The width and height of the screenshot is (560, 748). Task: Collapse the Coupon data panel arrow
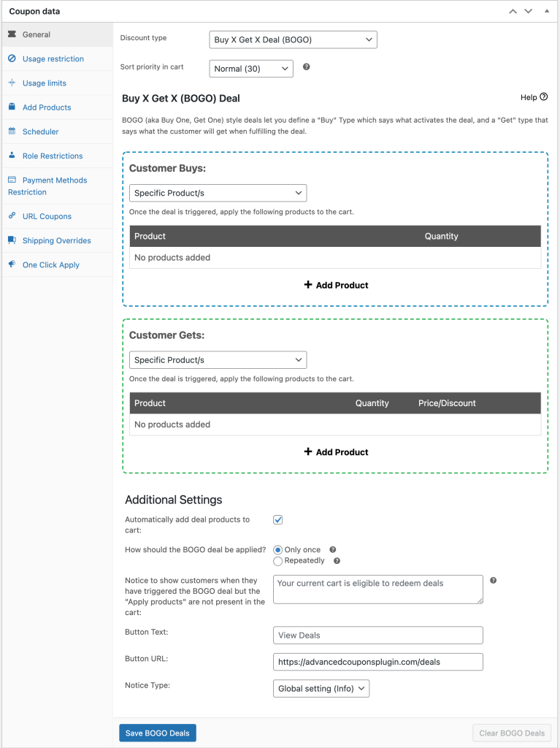[546, 11]
